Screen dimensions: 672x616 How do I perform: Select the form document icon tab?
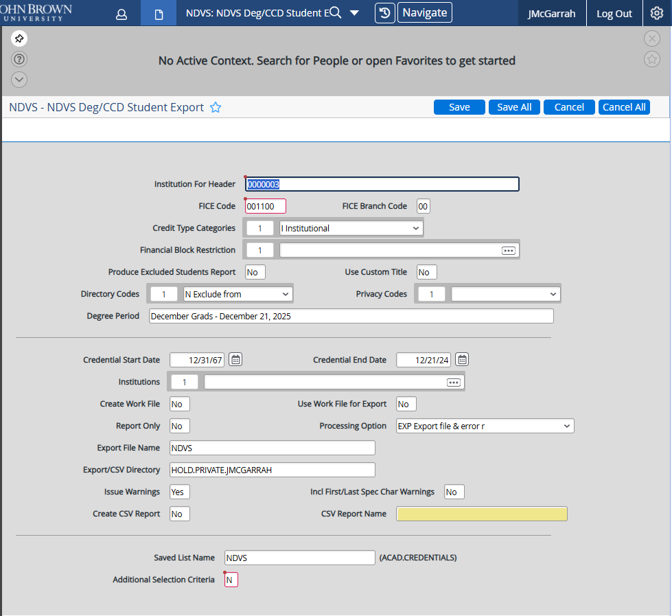pyautogui.click(x=159, y=14)
